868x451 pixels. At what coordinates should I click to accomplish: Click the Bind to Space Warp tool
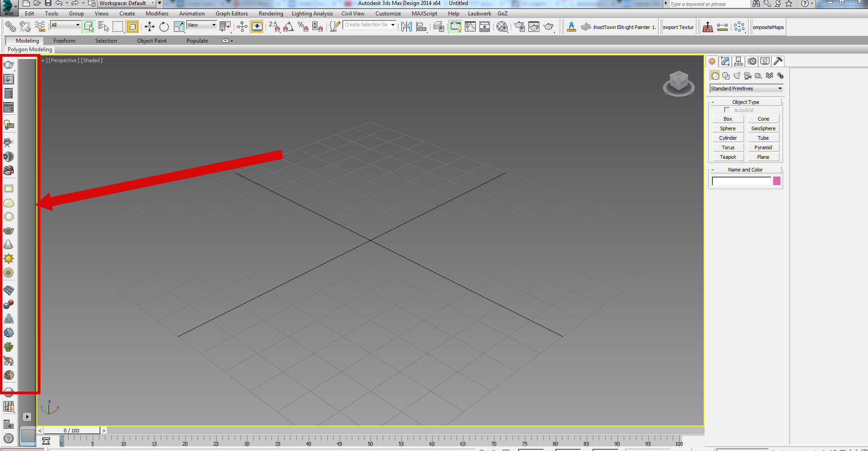click(40, 27)
